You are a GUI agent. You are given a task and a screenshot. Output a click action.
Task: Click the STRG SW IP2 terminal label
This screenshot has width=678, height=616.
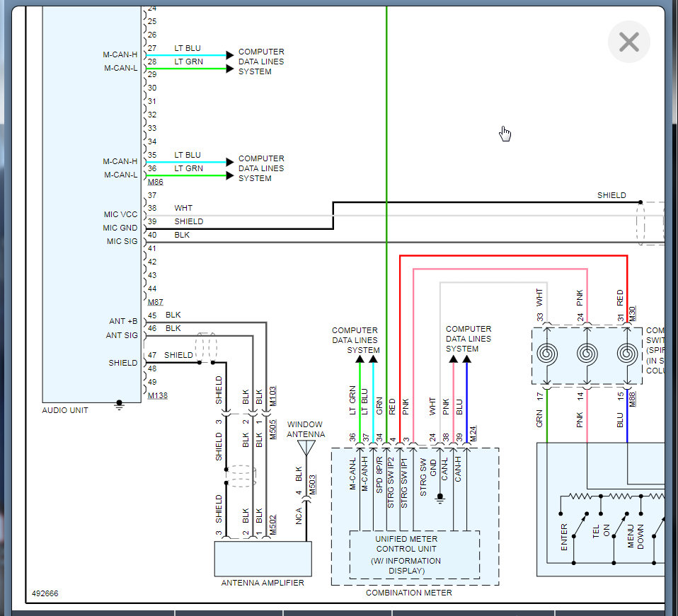click(391, 482)
